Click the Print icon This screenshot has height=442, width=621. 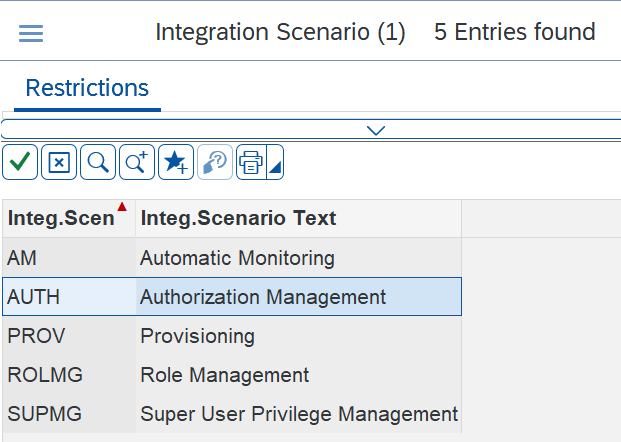coord(251,162)
